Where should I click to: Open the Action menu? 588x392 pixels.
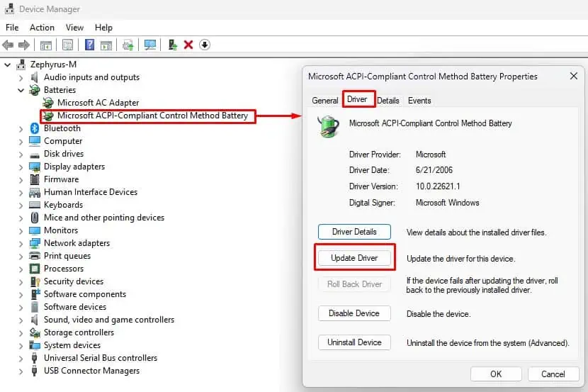click(42, 28)
